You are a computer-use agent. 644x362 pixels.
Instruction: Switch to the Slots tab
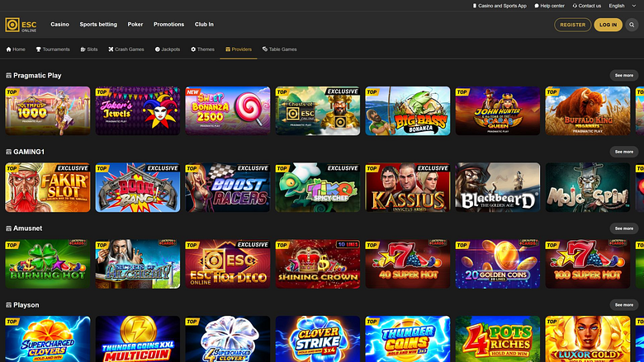89,49
